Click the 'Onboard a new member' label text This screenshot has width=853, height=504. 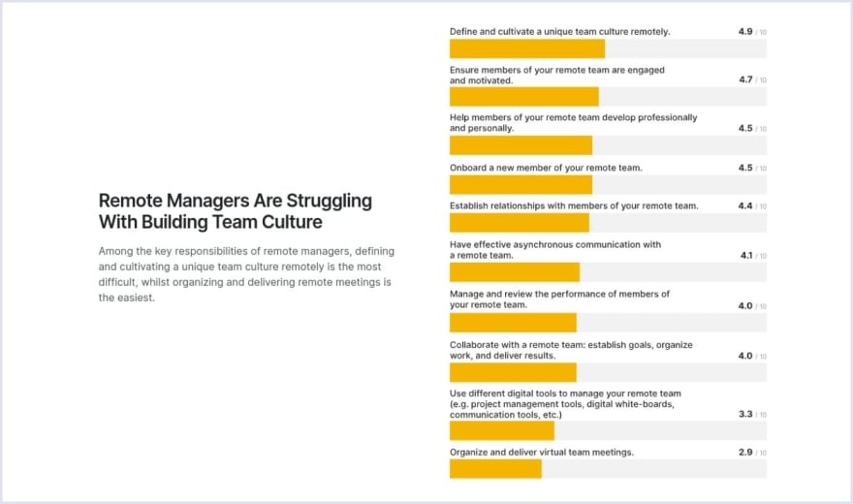(x=546, y=168)
